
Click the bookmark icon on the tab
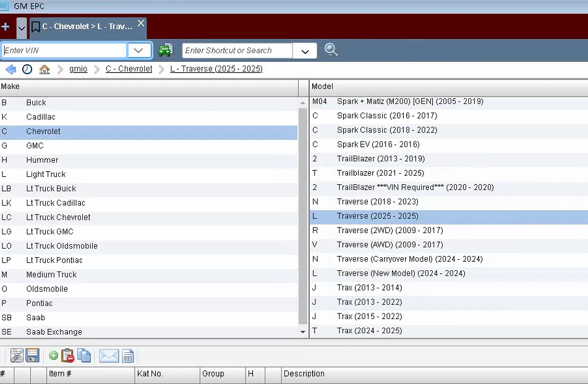pyautogui.click(x=36, y=27)
